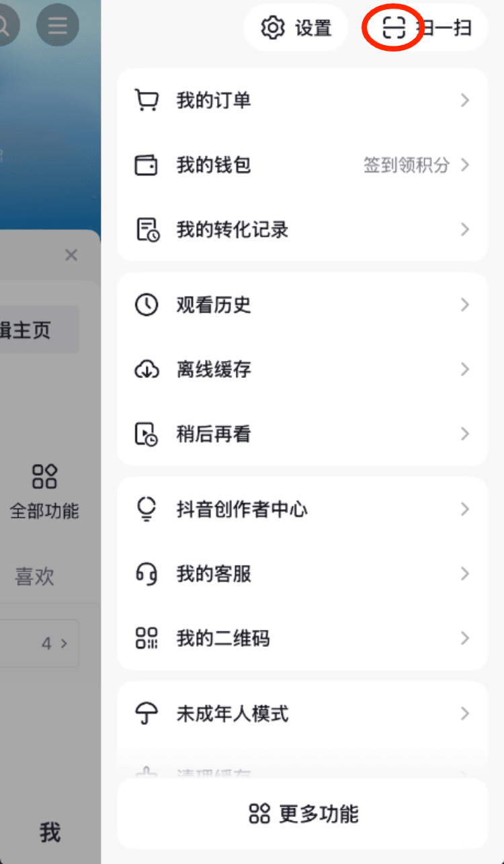Tap the umbrella icon beside 未成年人模式

click(x=146, y=714)
